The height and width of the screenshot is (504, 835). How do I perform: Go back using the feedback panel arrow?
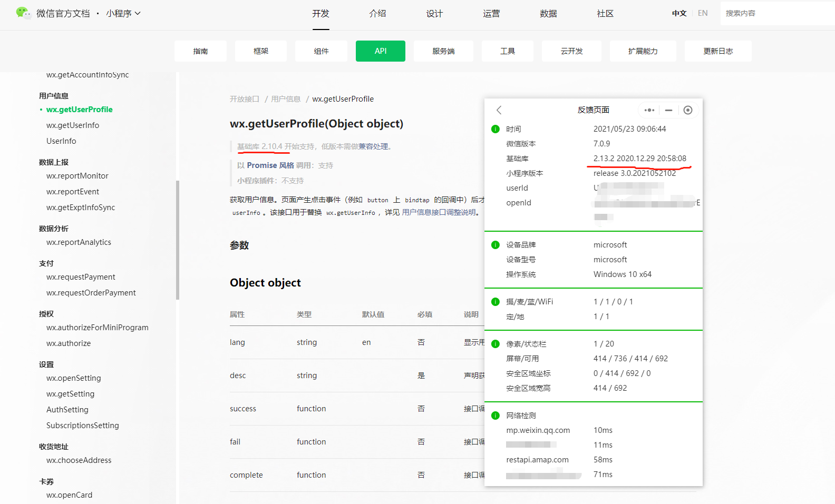(x=499, y=110)
